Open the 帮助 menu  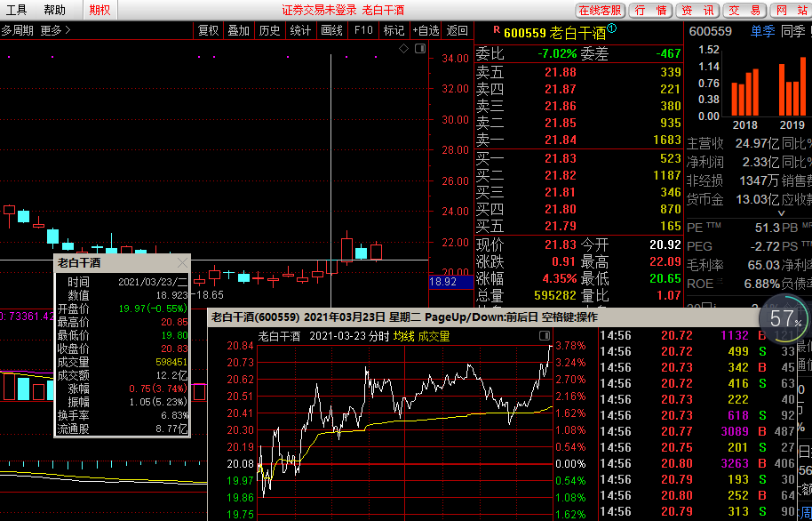click(54, 10)
